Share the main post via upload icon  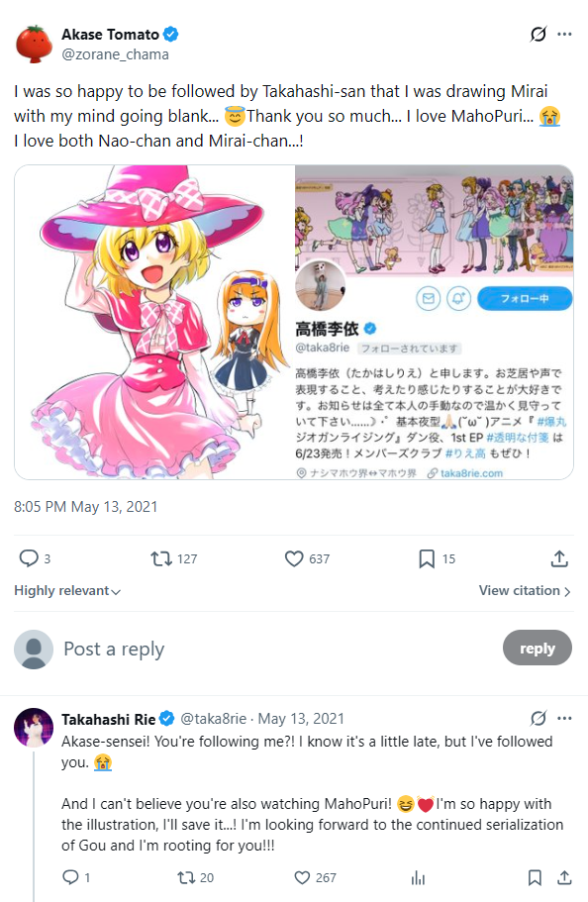559,558
